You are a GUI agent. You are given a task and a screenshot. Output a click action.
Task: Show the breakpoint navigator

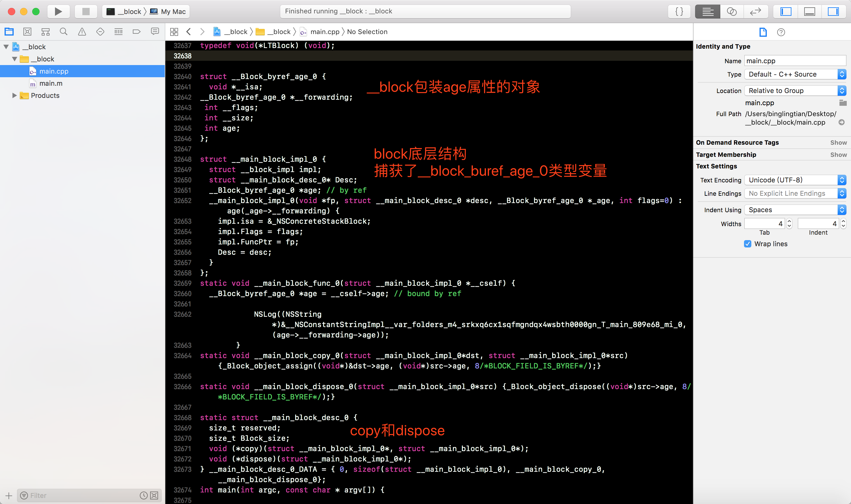pos(136,32)
